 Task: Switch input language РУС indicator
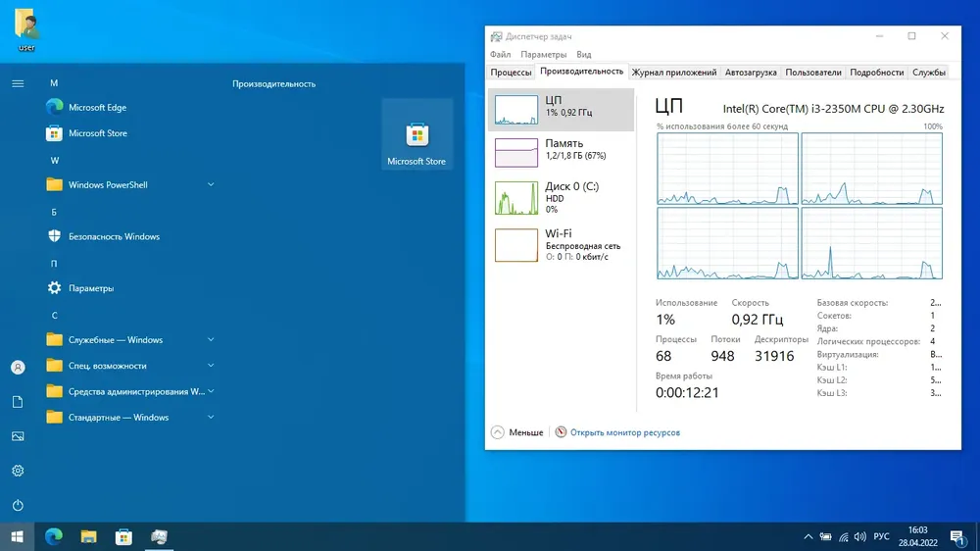(x=881, y=536)
